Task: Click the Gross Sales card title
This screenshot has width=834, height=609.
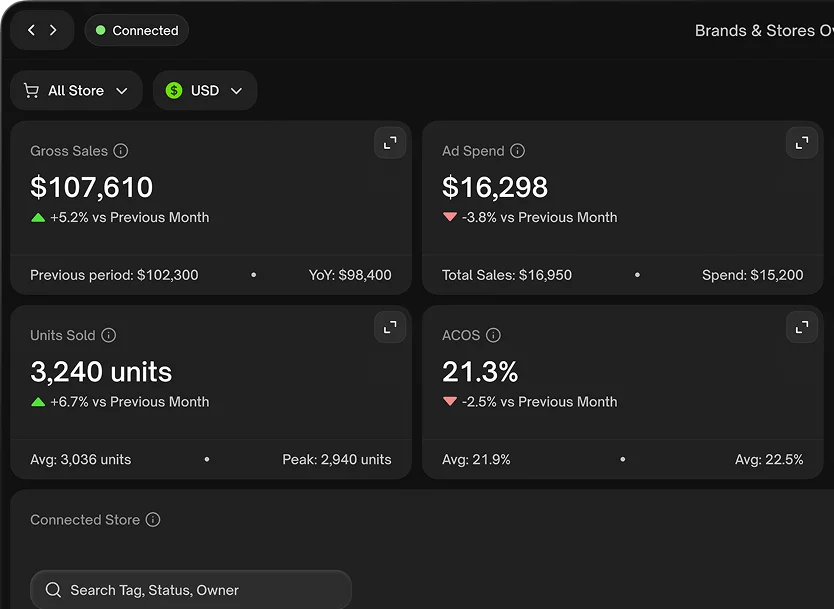Action: [x=69, y=151]
